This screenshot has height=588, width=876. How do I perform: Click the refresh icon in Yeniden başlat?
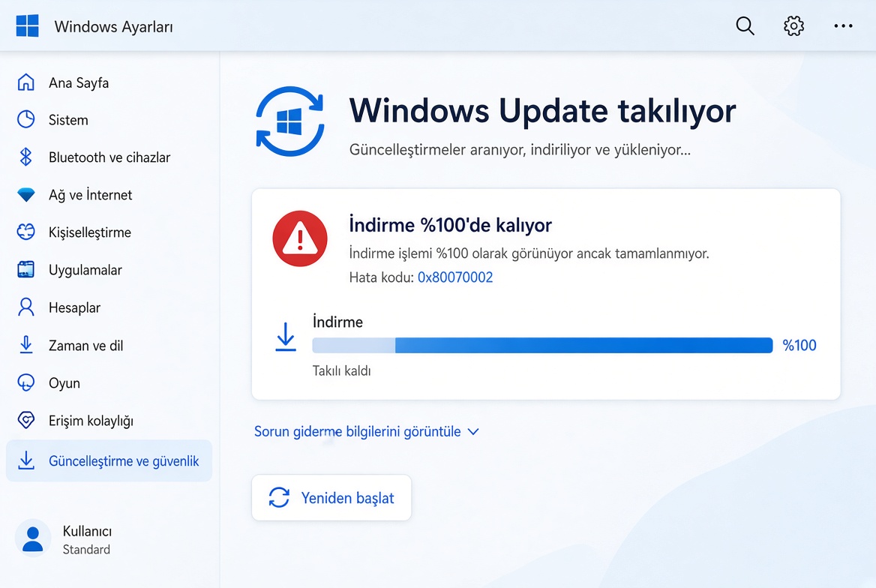pyautogui.click(x=279, y=497)
